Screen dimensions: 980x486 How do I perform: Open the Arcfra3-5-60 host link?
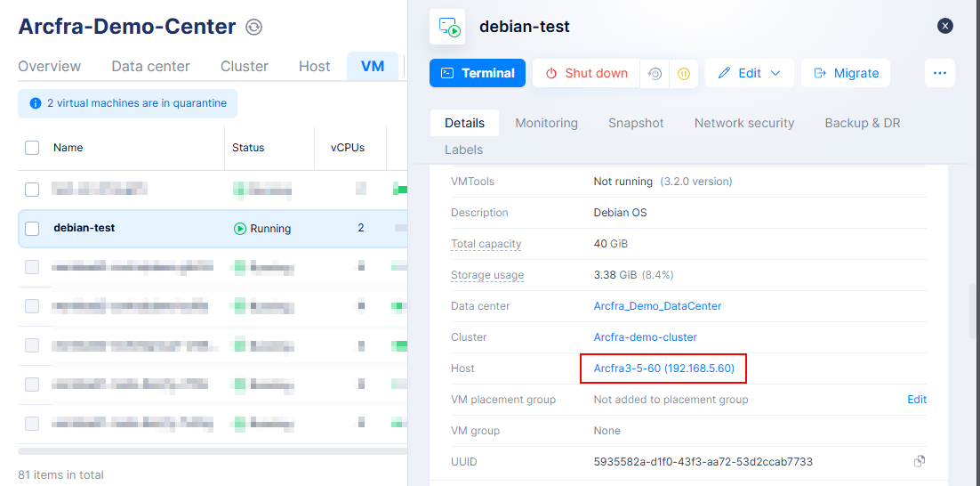[x=663, y=368]
